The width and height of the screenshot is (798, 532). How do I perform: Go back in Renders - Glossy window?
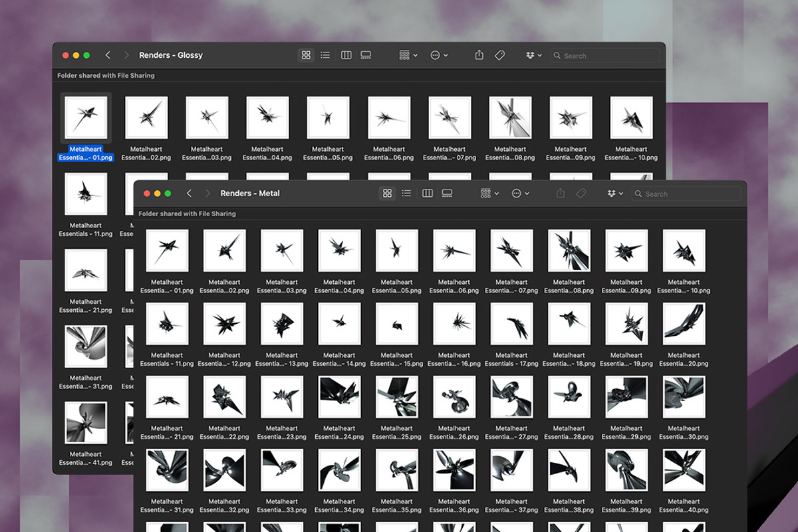pos(108,55)
